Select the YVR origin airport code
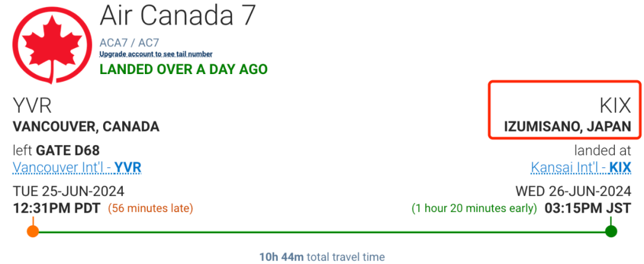 click(32, 106)
